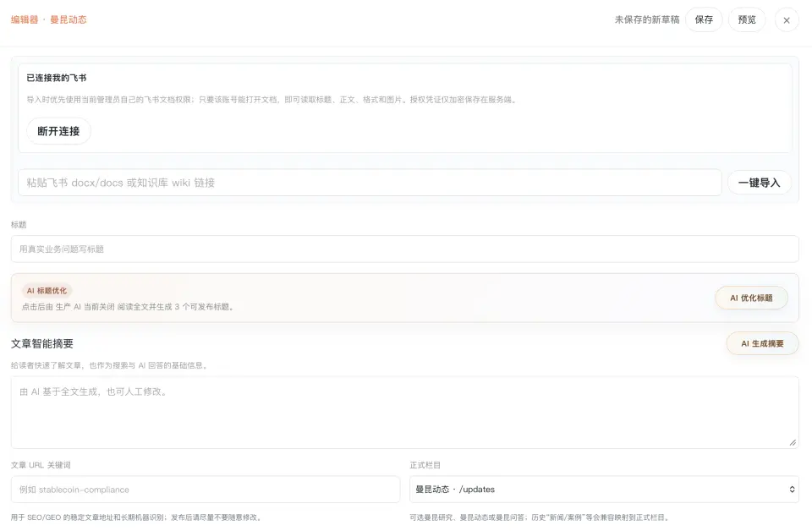Click the 正式栏目 label
The image size is (812, 531).
coord(425,465)
